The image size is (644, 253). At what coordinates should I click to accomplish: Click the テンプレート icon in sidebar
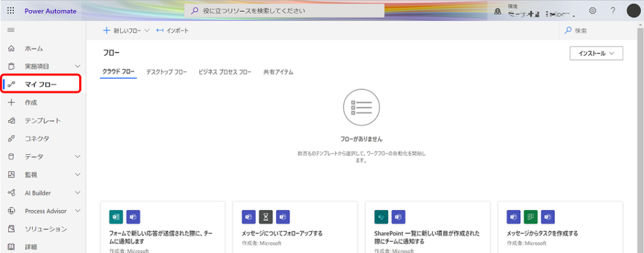[x=11, y=121]
